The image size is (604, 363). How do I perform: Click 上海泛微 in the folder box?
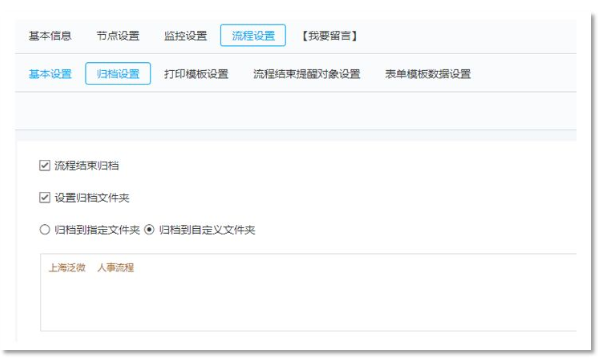(x=67, y=267)
